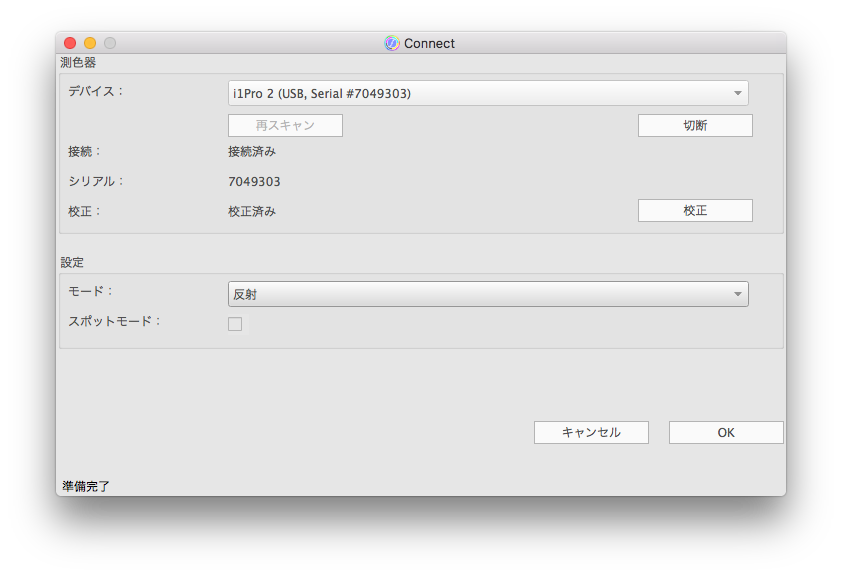This screenshot has height=576, width=842.
Task: Click the 再スキャン button
Action: 285,126
